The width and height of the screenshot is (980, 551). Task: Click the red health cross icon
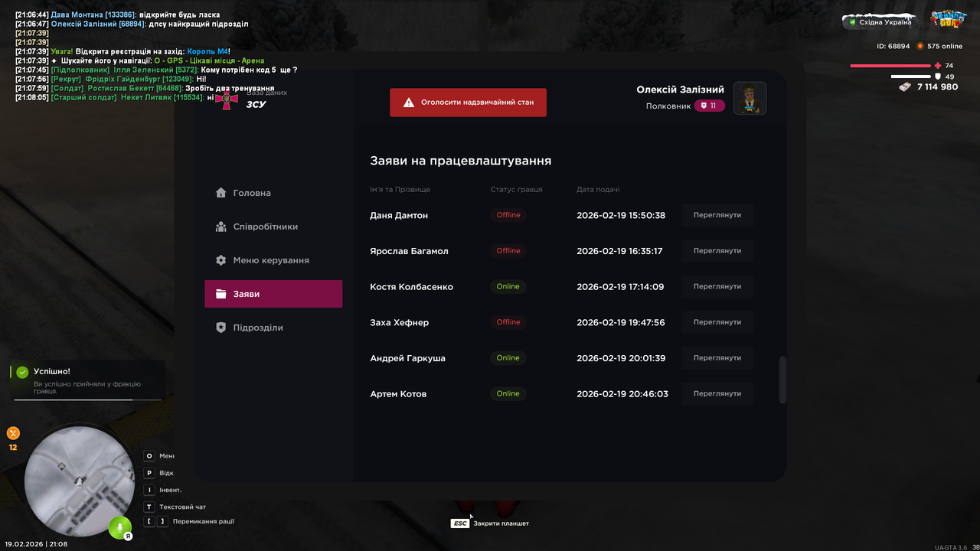point(938,66)
